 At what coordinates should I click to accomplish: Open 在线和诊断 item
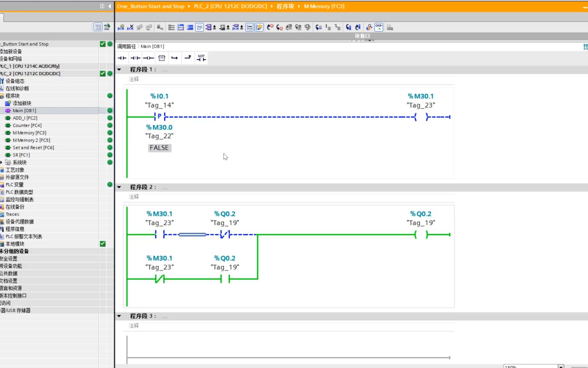17,89
